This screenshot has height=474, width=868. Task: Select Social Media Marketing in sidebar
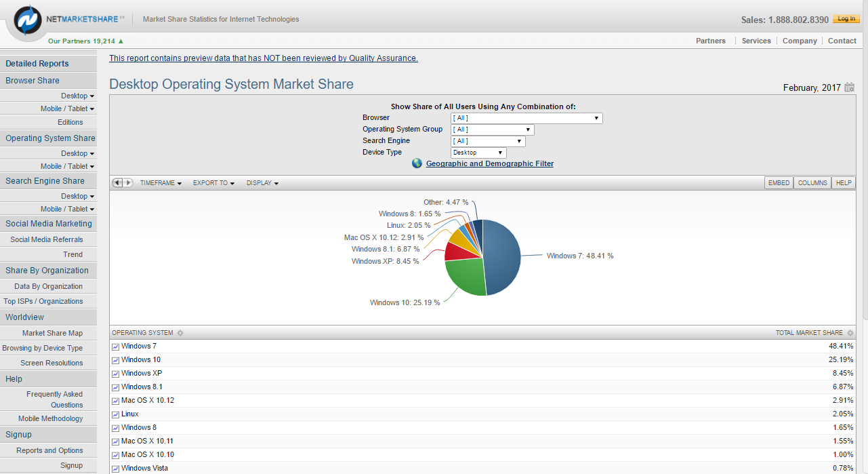coord(48,224)
